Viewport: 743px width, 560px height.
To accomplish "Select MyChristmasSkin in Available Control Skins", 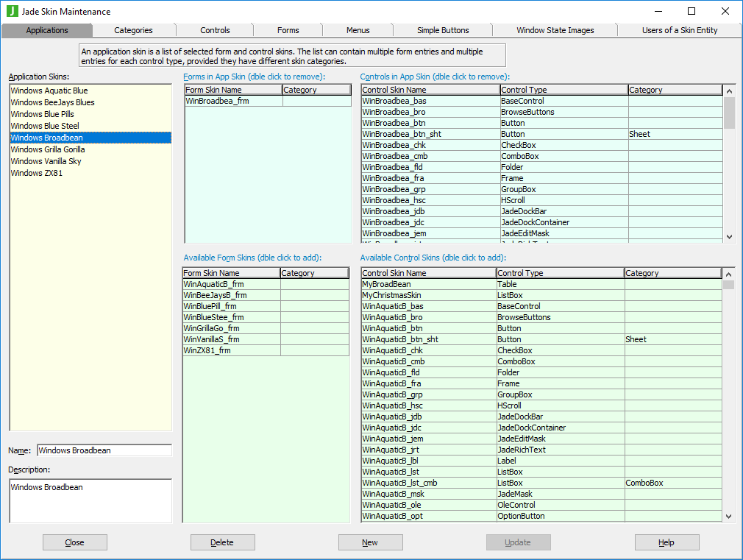I will click(391, 295).
